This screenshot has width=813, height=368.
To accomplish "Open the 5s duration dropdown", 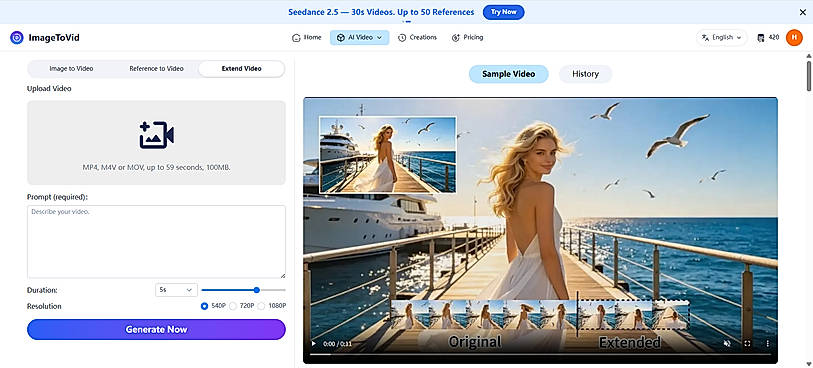I will point(176,290).
